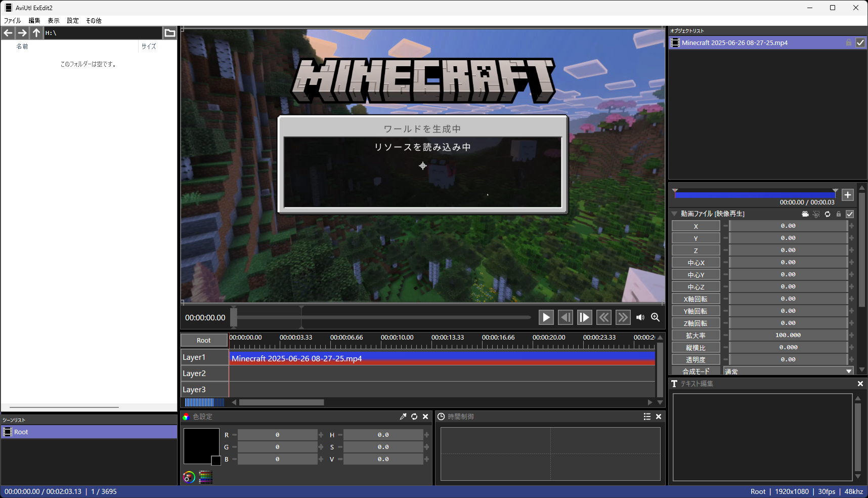
Task: Click the 縦横比 parameter button
Action: tap(696, 348)
